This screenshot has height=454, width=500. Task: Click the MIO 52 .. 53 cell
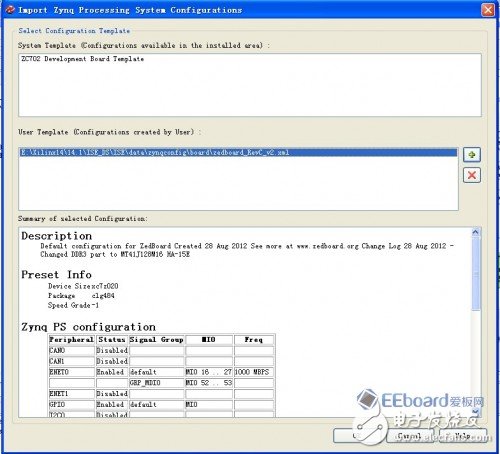point(209,383)
